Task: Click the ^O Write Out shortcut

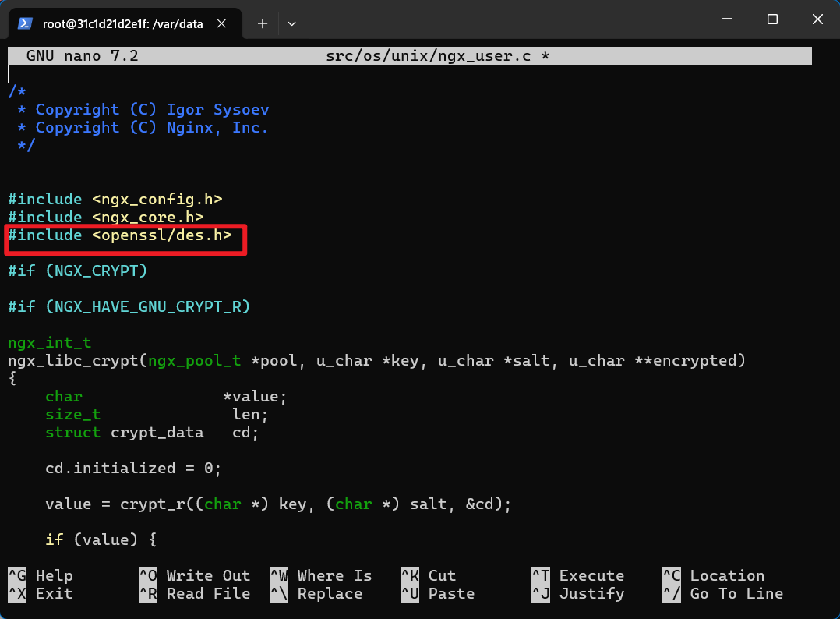Action: pyautogui.click(x=195, y=575)
